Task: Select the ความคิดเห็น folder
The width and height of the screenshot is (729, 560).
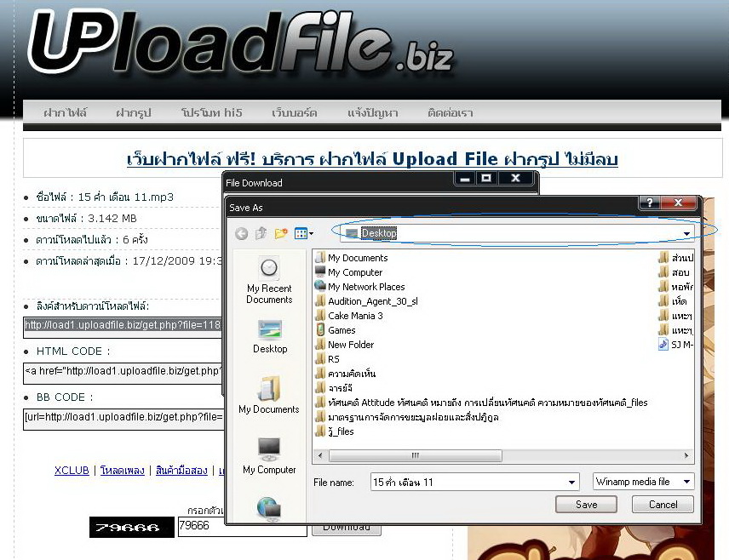Action: (x=346, y=373)
